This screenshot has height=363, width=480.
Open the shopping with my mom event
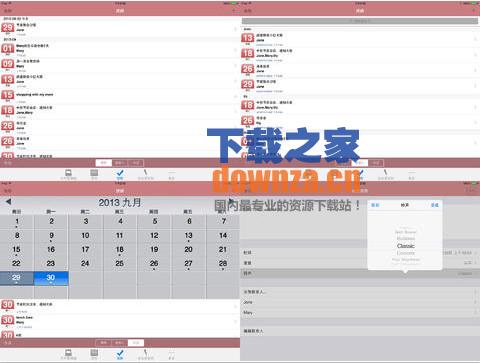pos(120,96)
